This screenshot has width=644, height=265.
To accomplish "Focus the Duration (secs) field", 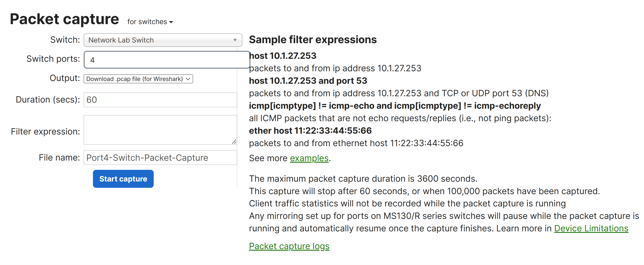I will click(160, 100).
